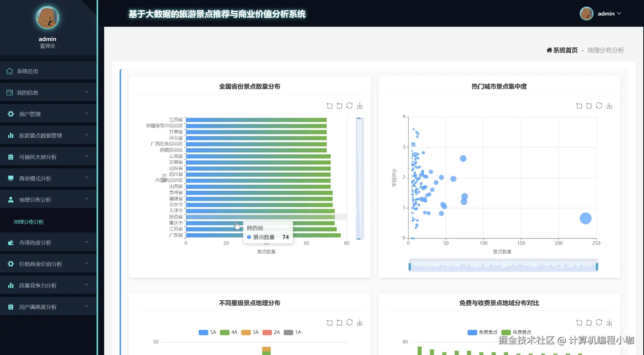The width and height of the screenshot is (644, 355).
Task: Toggle the 2A legend series
Action: pos(271,332)
